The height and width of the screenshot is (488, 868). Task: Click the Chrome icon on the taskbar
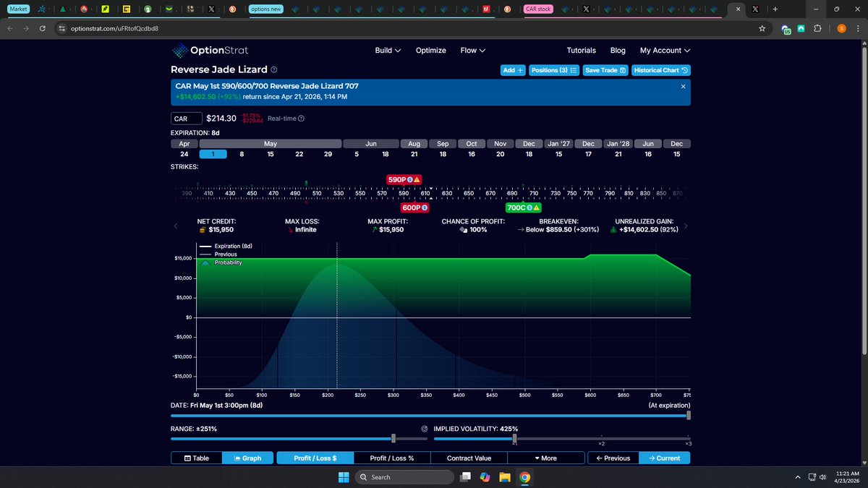click(524, 477)
